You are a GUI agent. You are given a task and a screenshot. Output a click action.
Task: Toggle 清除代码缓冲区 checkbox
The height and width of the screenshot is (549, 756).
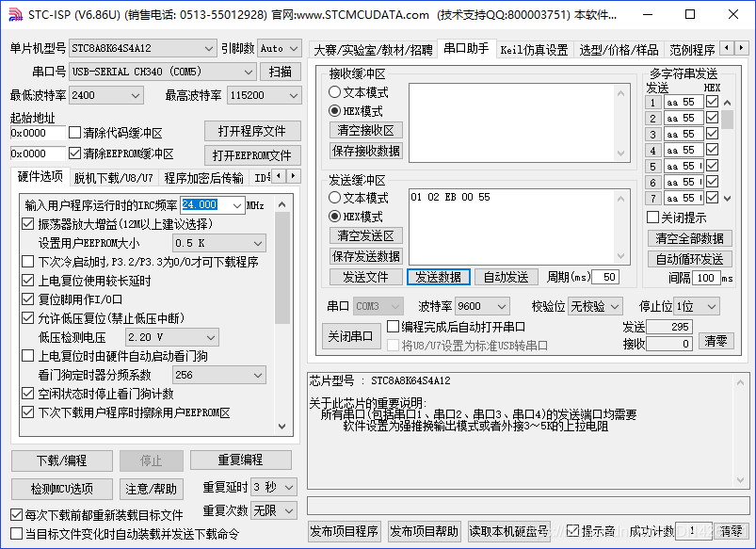pyautogui.click(x=74, y=132)
